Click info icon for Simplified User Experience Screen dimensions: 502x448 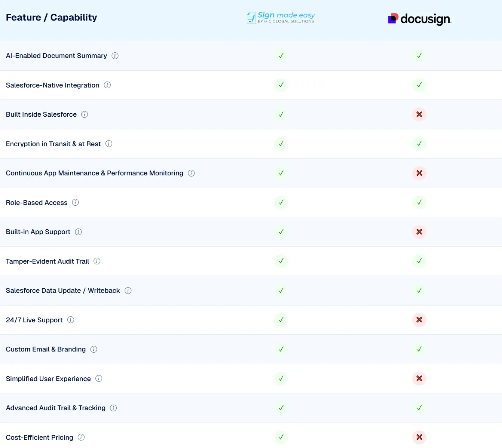pyautogui.click(x=99, y=378)
